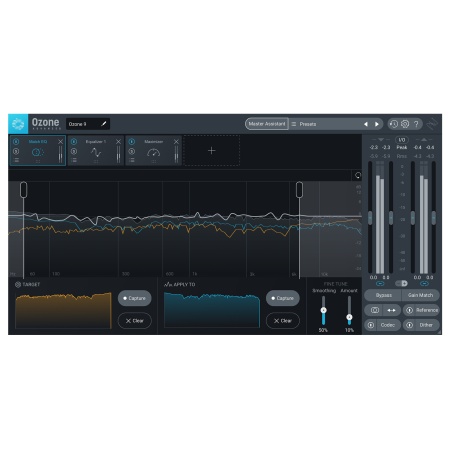Click the Ozone logo icon

18,124
